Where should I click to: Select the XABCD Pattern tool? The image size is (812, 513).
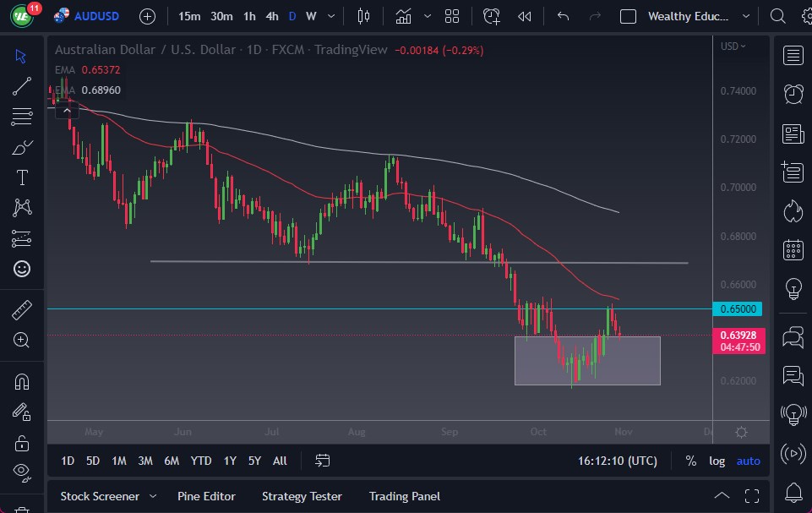click(21, 208)
